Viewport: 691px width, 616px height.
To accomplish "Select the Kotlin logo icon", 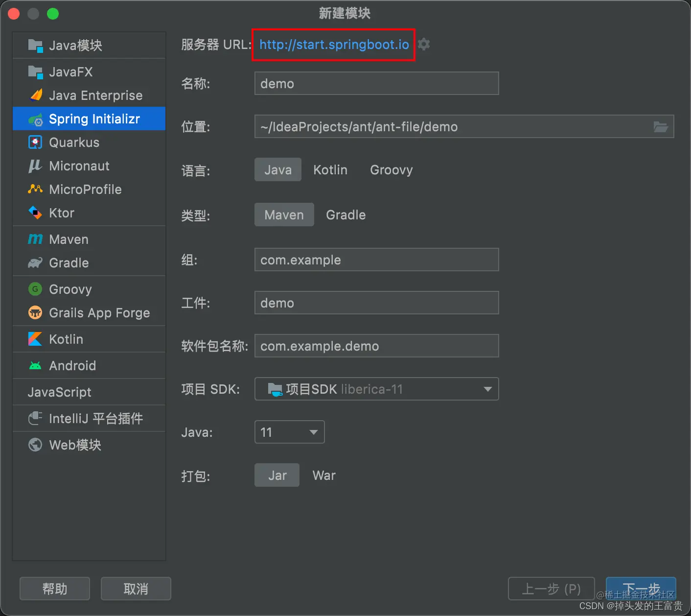I will coord(35,339).
